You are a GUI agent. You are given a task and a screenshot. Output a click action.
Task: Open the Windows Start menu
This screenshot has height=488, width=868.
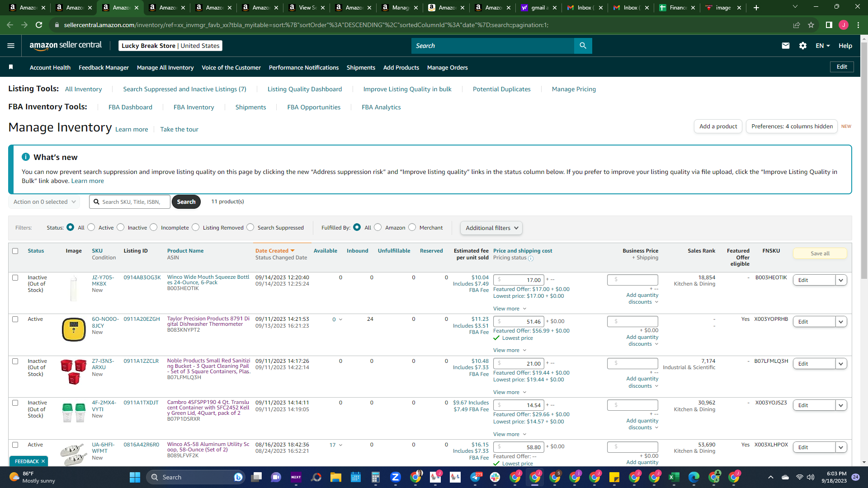click(135, 477)
